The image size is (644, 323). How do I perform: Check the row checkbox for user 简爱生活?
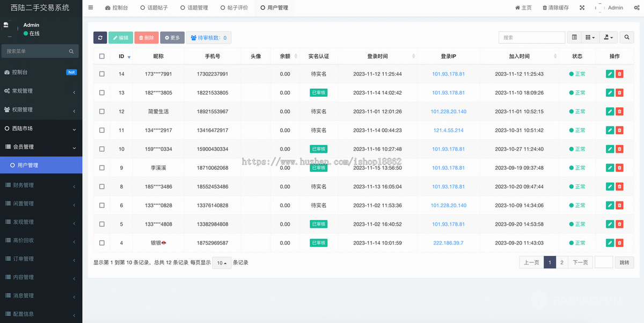coord(101,111)
